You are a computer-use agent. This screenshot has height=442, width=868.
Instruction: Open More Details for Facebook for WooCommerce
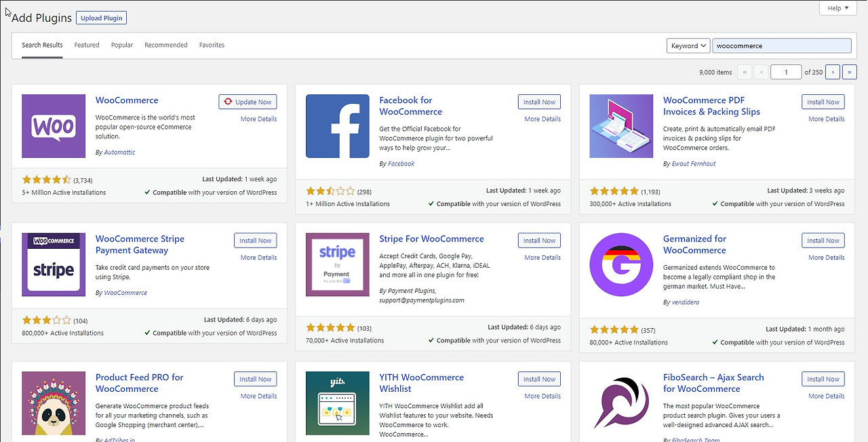point(542,119)
